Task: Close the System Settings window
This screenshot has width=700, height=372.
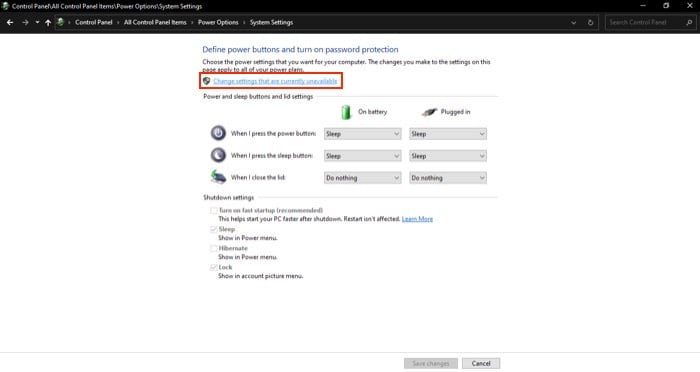Action: click(x=690, y=6)
